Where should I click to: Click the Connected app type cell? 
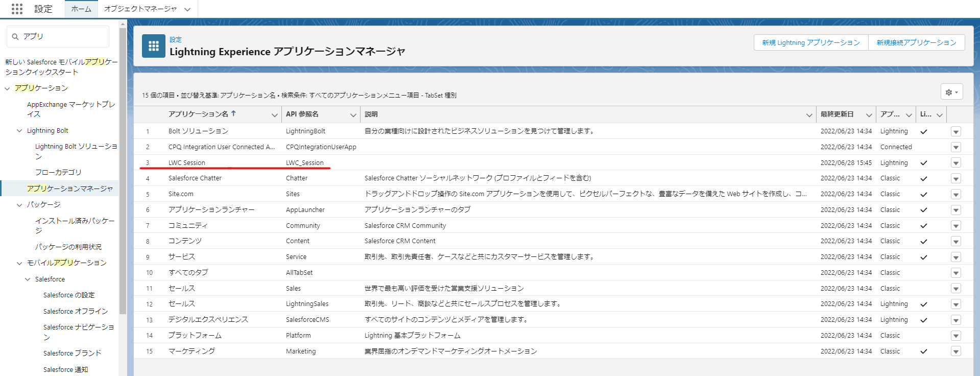[896, 147]
